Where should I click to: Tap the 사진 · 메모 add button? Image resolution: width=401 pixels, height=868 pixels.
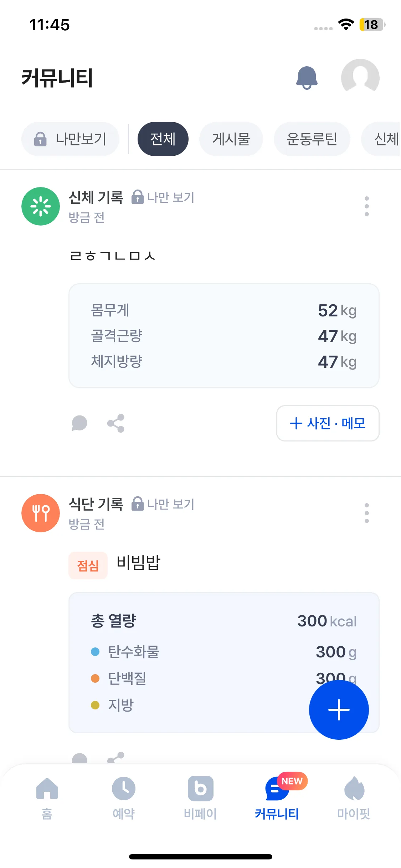tap(328, 423)
